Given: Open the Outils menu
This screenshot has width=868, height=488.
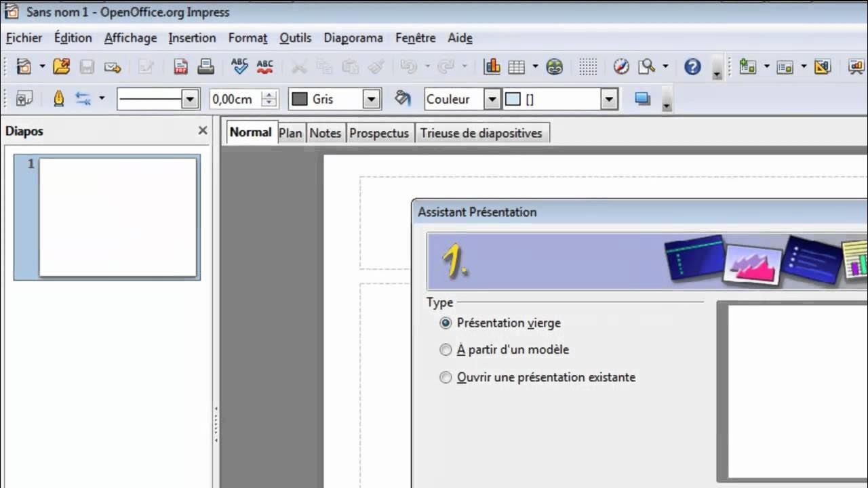Looking at the screenshot, I should pos(296,38).
